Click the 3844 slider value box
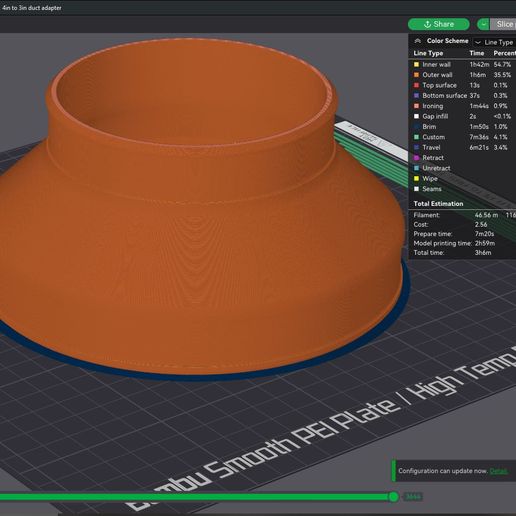 pos(413,497)
